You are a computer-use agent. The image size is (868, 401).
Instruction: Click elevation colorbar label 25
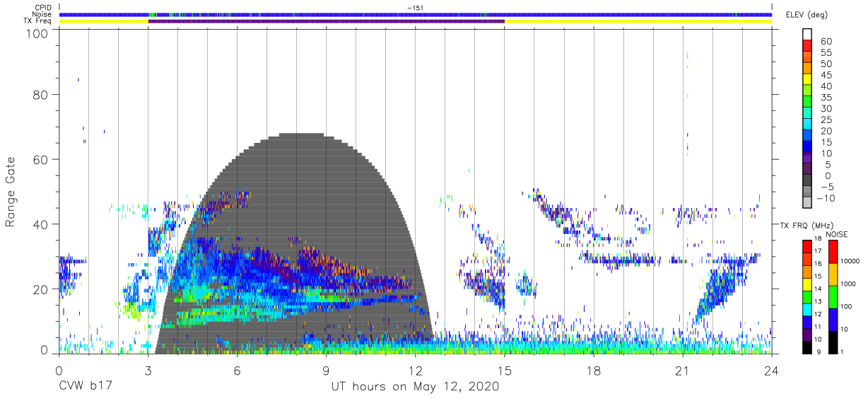[x=826, y=120]
